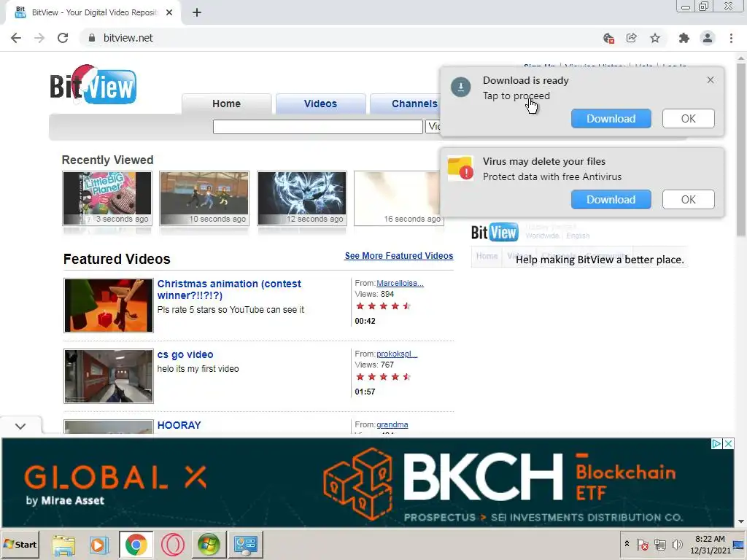Image resolution: width=747 pixels, height=560 pixels.
Task: Open the Extensions puzzle icon
Action: click(x=684, y=38)
